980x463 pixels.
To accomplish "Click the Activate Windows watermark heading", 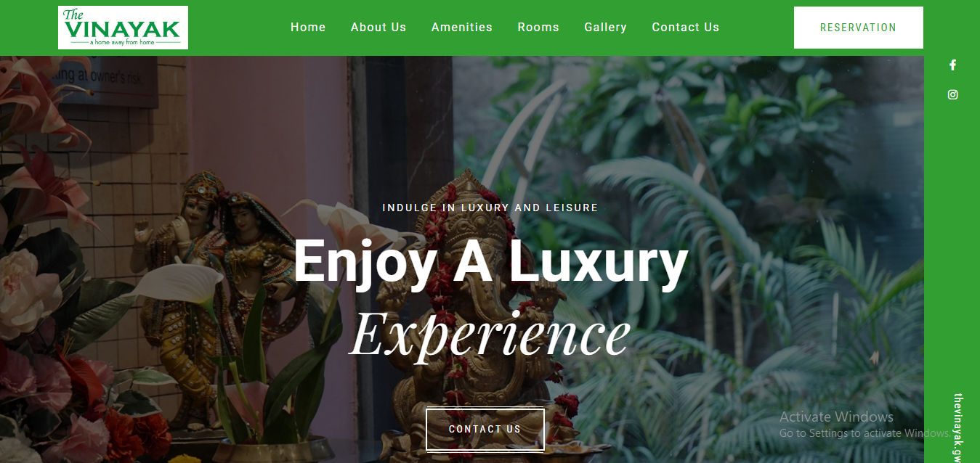I will tap(836, 417).
